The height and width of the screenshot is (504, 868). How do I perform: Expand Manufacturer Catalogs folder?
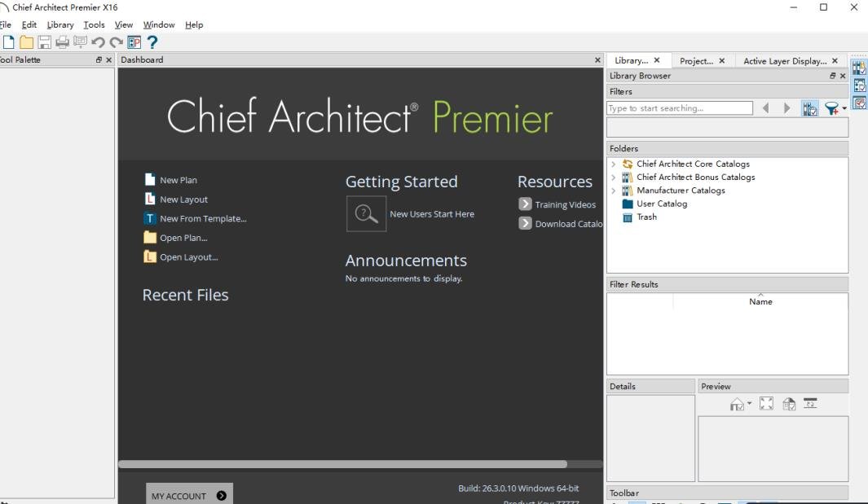click(x=614, y=191)
